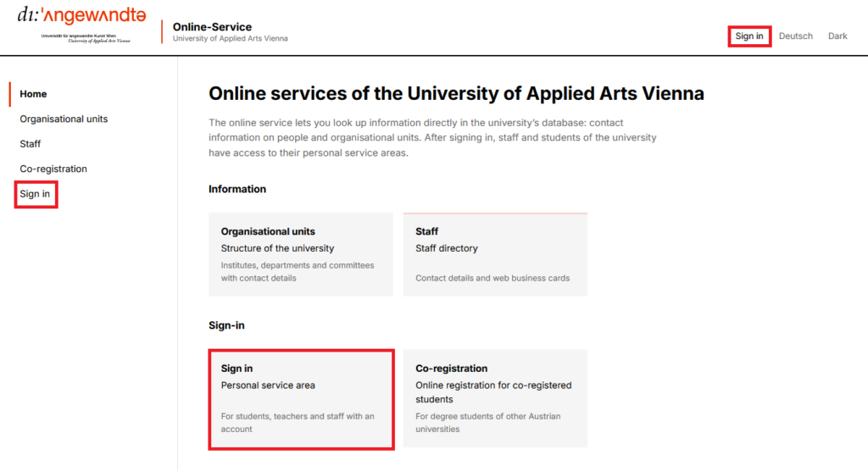
Task: Click 'Structure of the university' card subtitle
Action: click(x=277, y=248)
